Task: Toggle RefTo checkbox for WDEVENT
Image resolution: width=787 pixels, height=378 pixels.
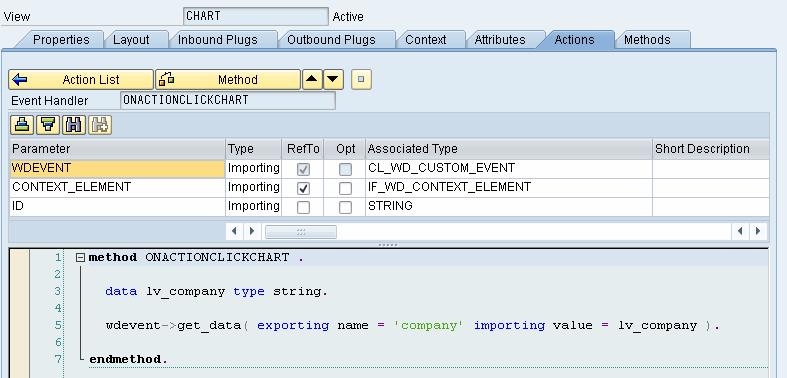Action: coord(303,169)
